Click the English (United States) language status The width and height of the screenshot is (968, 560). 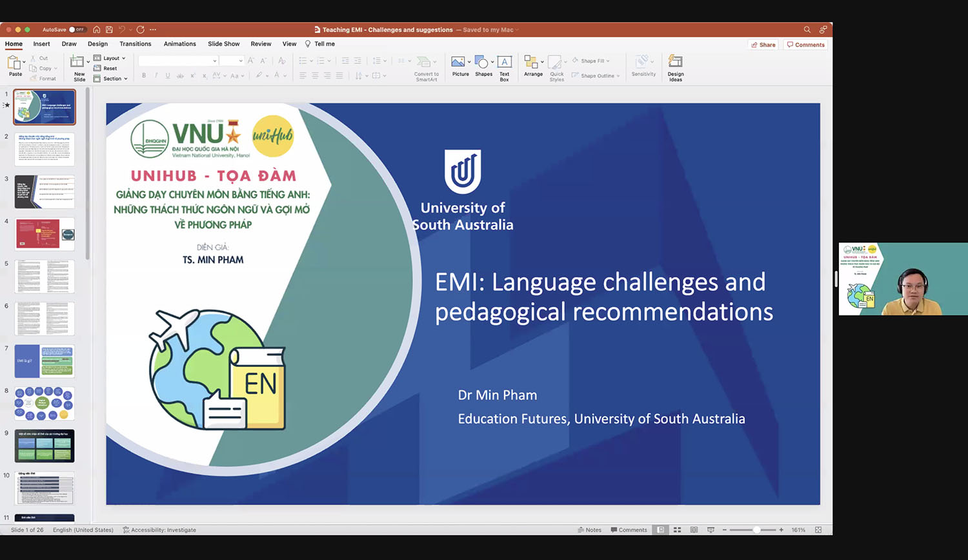(x=83, y=530)
